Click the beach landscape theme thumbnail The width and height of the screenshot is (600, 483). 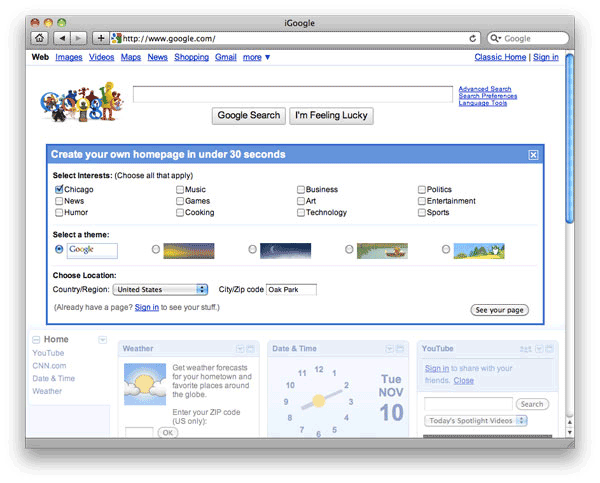479,251
